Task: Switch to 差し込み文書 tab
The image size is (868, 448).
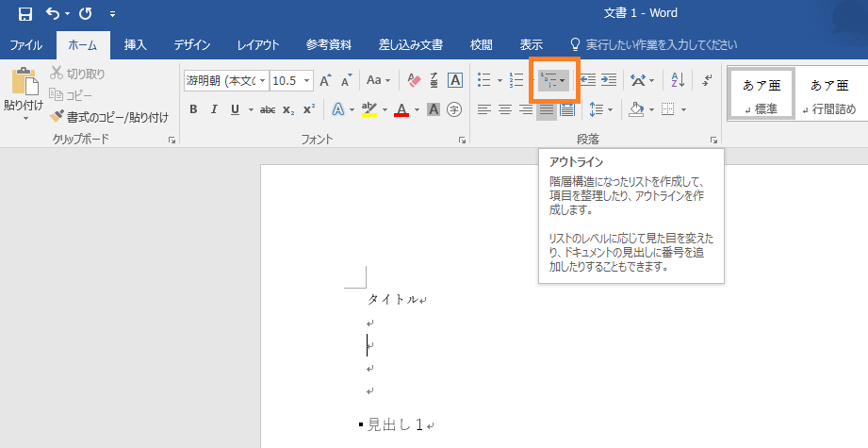Action: pos(411,45)
